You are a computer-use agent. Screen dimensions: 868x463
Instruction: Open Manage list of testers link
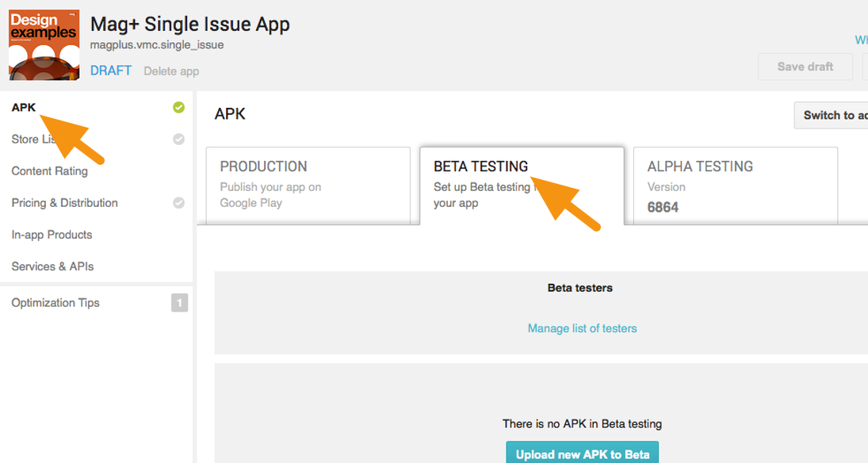[x=583, y=328]
